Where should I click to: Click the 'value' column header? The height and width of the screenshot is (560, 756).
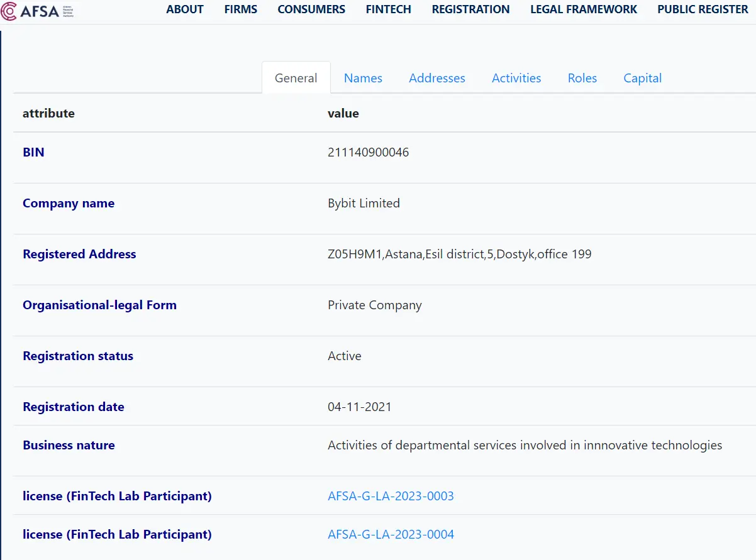(x=343, y=113)
